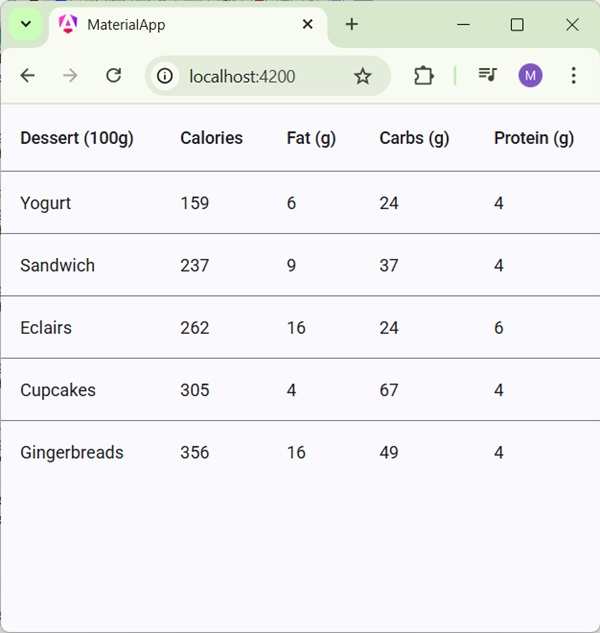
Task: View site information icon in address bar
Action: click(x=165, y=76)
